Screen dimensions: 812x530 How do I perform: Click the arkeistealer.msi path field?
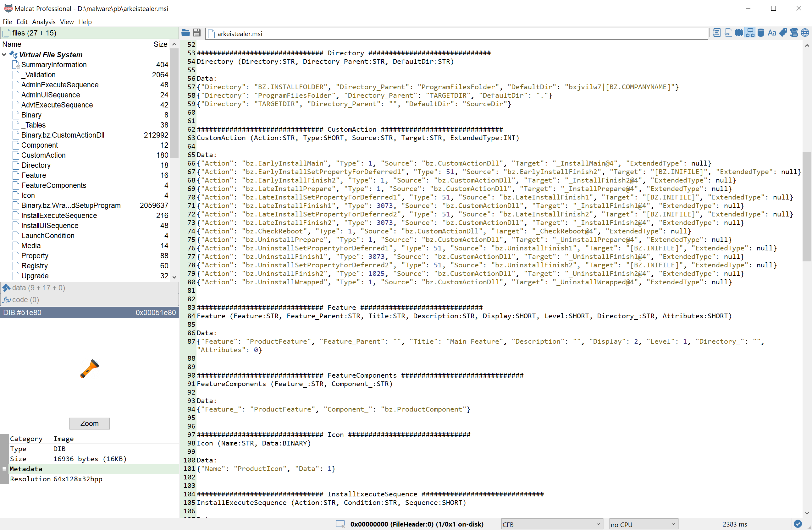click(457, 34)
